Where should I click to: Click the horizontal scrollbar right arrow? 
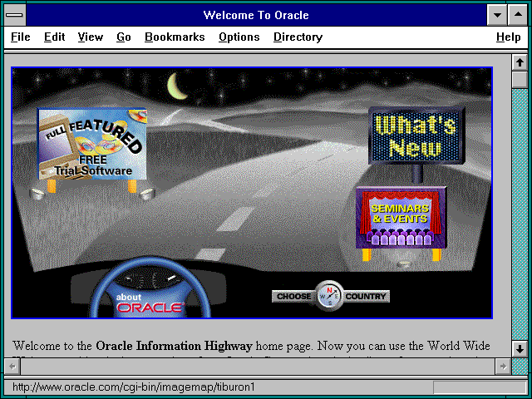503,367
